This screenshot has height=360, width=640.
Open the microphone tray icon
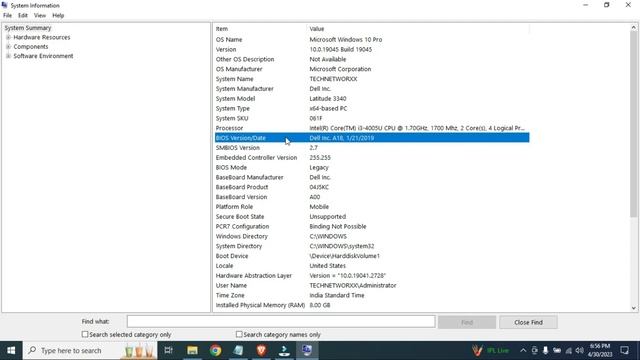545,350
